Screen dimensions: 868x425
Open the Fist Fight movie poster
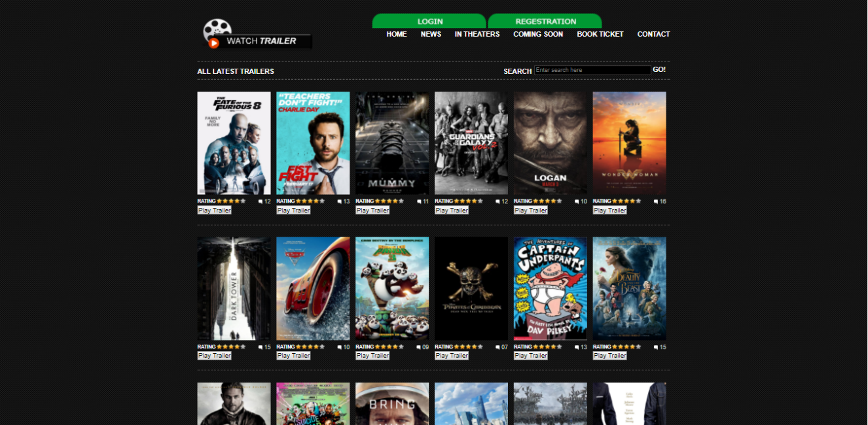point(313,143)
